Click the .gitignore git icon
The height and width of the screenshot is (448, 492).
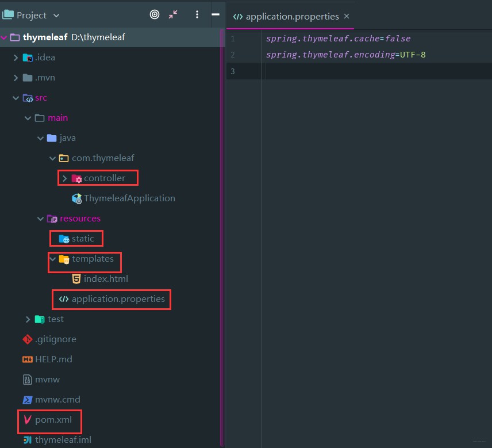pyautogui.click(x=28, y=339)
